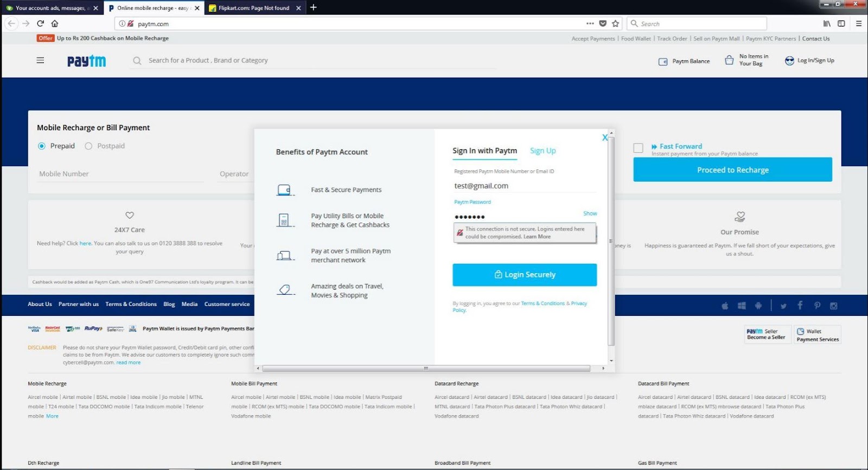
Task: Open a new browser tab
Action: click(x=313, y=8)
